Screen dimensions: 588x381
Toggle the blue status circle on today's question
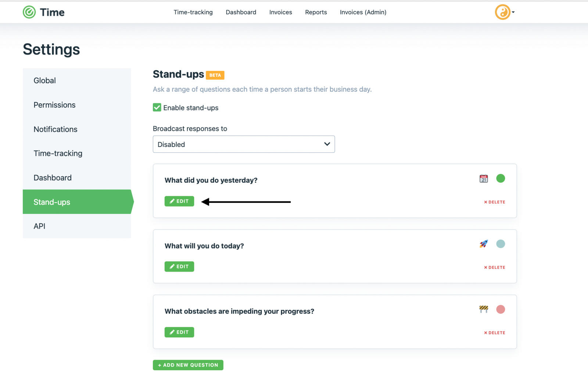tap(501, 244)
